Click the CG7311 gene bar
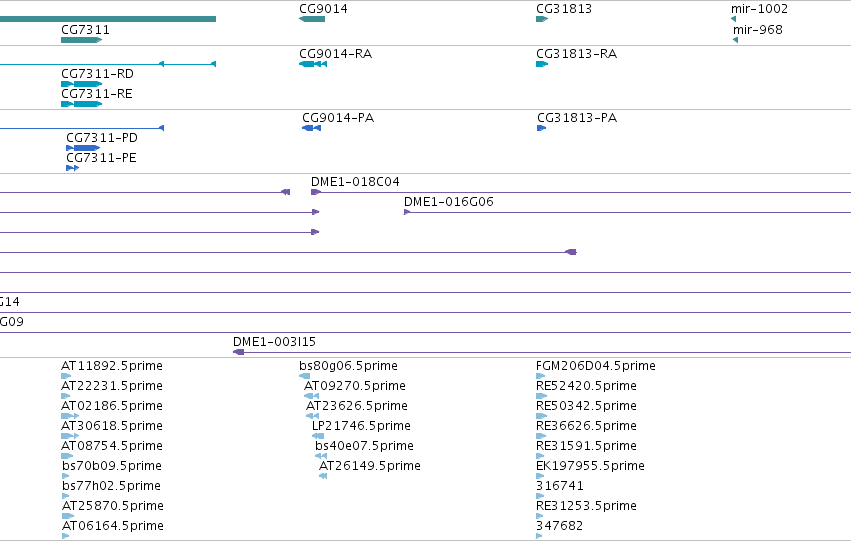This screenshot has width=851, height=541. pyautogui.click(x=82, y=40)
